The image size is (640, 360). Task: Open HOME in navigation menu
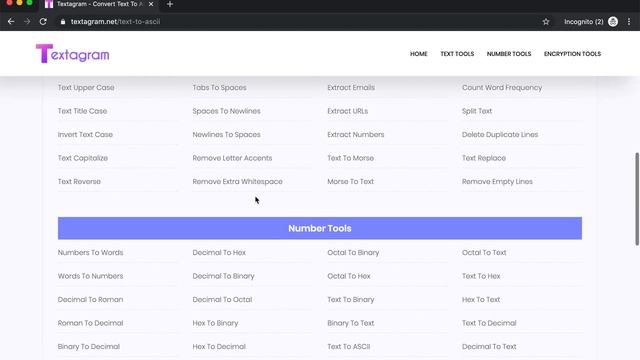click(x=418, y=54)
